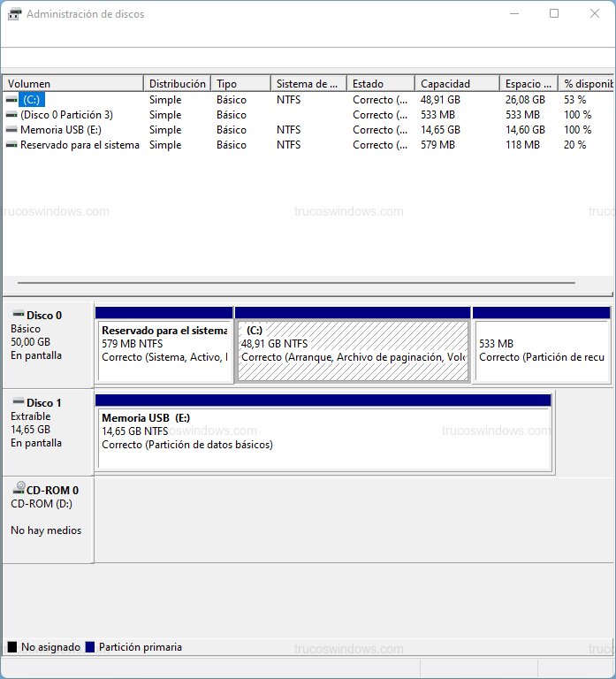Viewport: 616px width, 679px height.
Task: Click the % disponible column header
Action: (586, 84)
